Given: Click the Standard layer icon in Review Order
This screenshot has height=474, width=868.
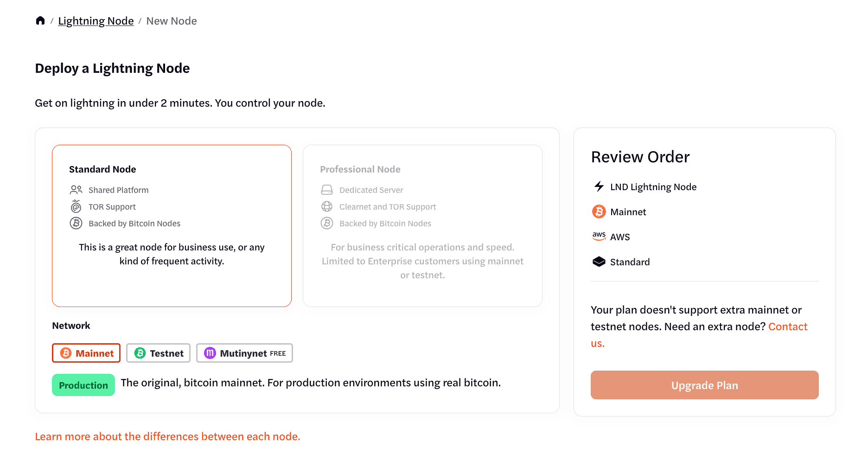Looking at the screenshot, I should [599, 262].
